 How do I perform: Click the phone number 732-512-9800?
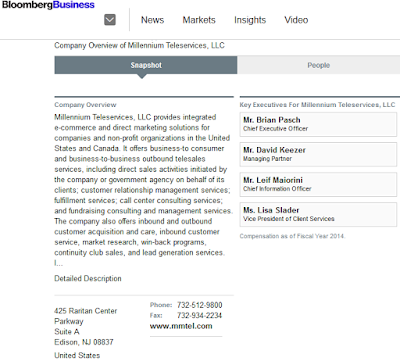coord(199,305)
